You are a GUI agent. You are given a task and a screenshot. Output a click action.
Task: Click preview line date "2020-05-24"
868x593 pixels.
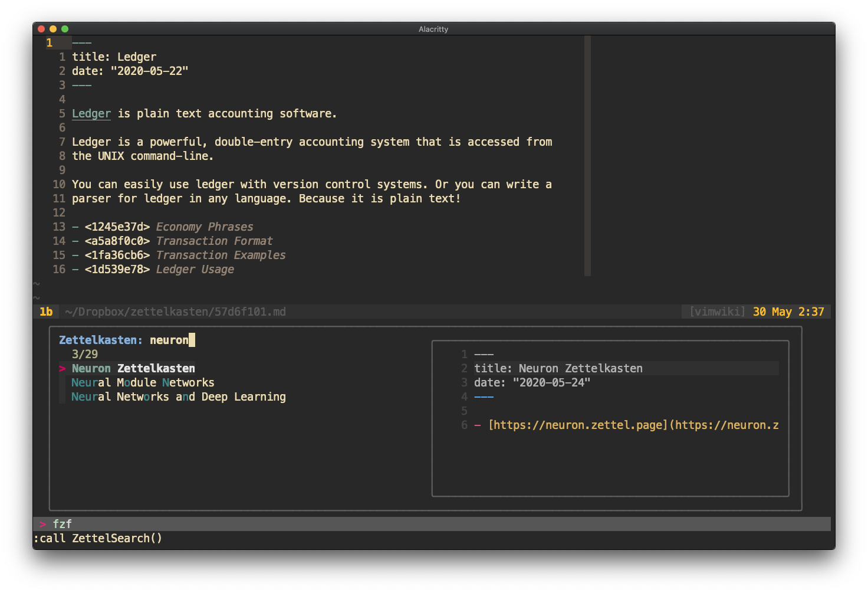[532, 383]
